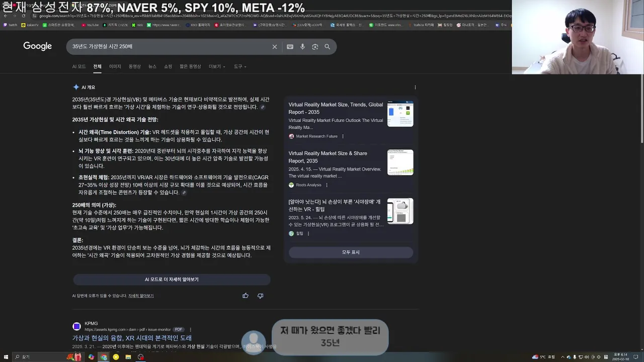Search by image with the lens icon
Viewport: 644px width, 362px height.
click(315, 47)
